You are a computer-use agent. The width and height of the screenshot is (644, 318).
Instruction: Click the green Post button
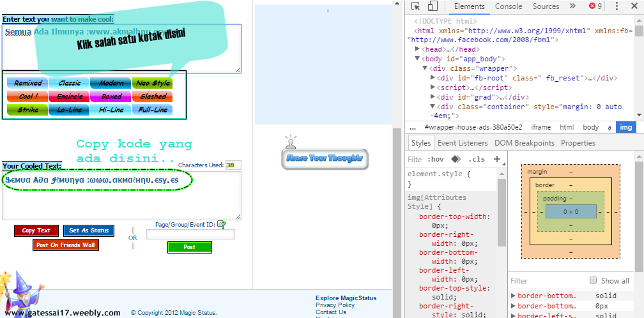189,247
